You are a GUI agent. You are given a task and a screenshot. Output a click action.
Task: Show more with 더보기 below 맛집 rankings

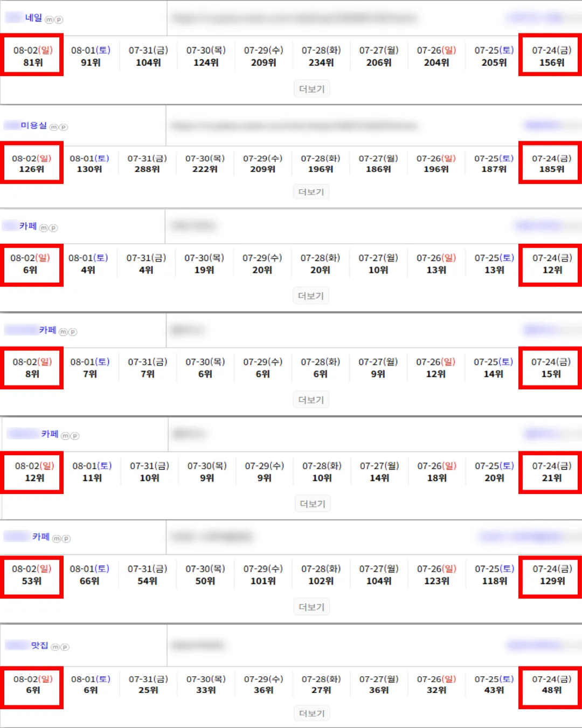coord(312,713)
